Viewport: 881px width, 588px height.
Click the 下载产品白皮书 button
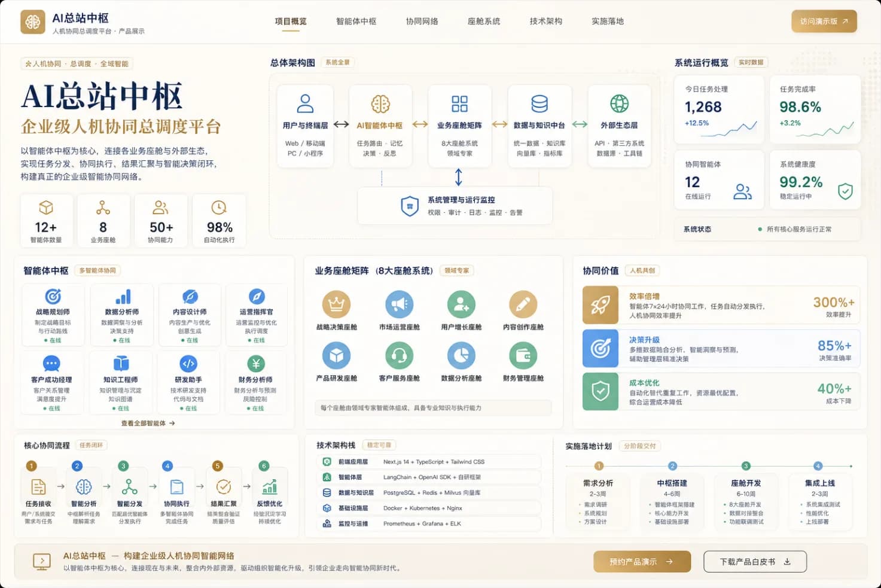click(755, 562)
